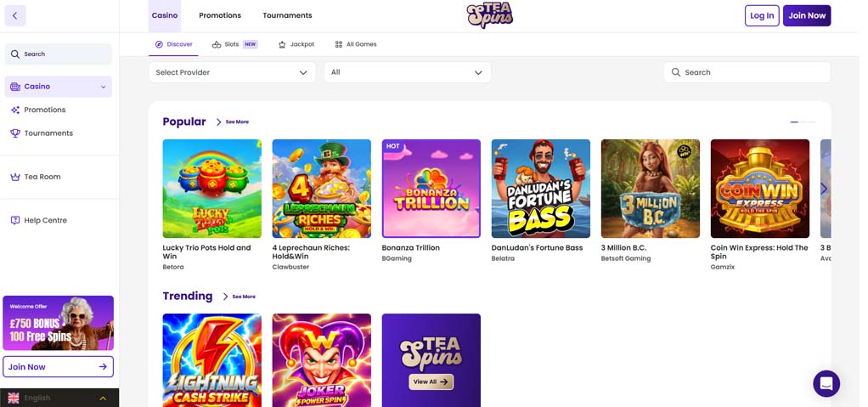Click the All Games grid icon
868x407 pixels.
[339, 44]
